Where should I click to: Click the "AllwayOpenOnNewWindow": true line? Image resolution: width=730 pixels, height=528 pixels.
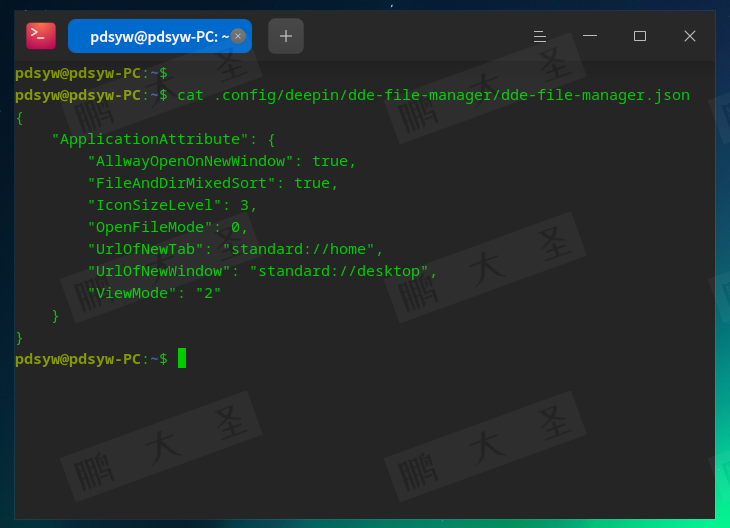point(222,161)
